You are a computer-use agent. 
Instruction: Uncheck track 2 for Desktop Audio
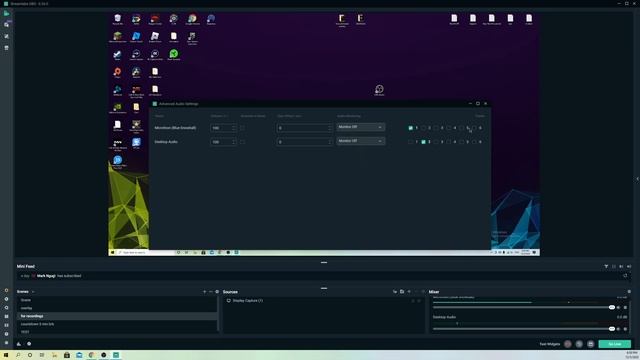tap(423, 142)
